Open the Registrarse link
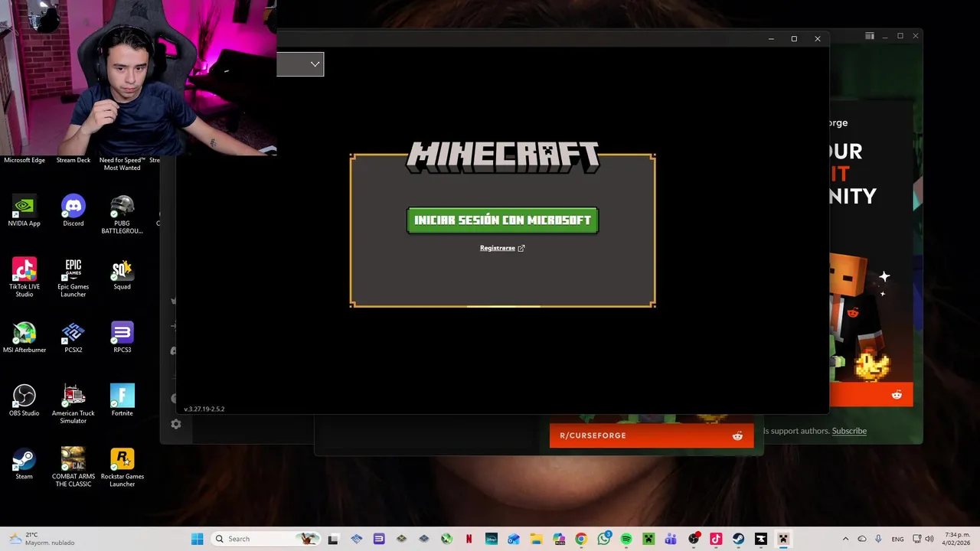The height and width of the screenshot is (551, 980). click(502, 248)
